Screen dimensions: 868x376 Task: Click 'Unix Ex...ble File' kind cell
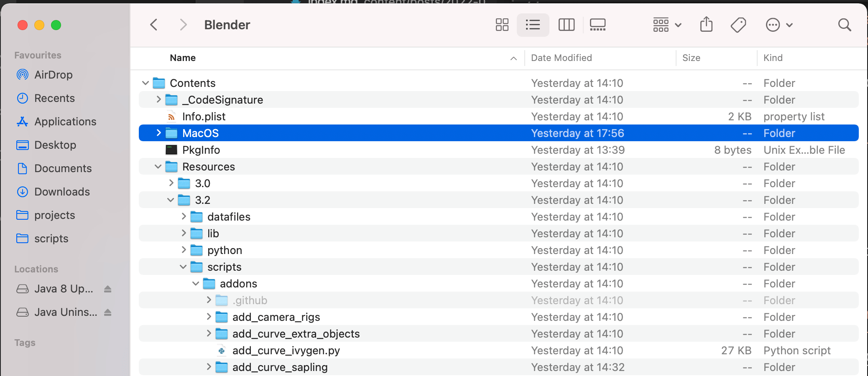pos(804,150)
